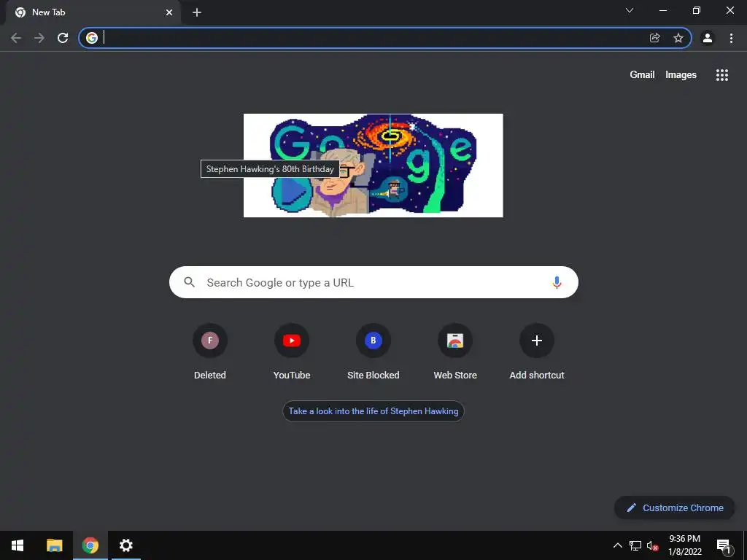Close the New Tab tab
Screen dimensions: 747x560
[169, 12]
